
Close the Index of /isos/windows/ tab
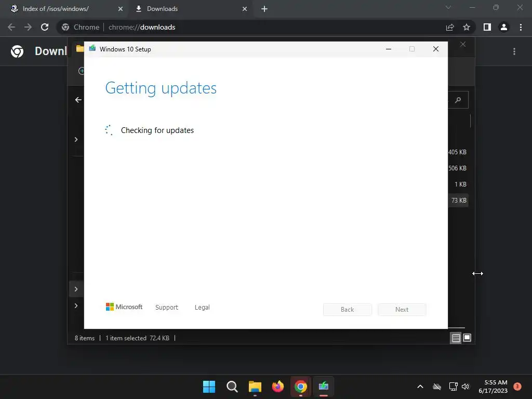pyautogui.click(x=121, y=9)
